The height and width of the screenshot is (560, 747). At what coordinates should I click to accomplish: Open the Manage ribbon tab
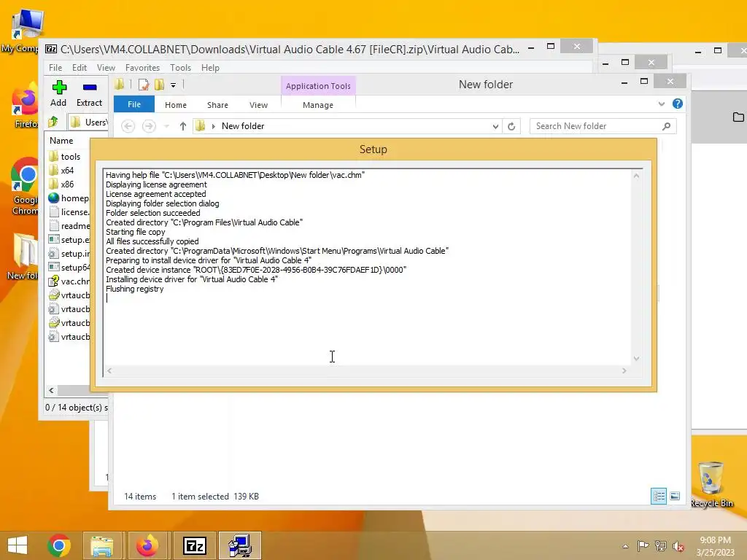pyautogui.click(x=318, y=105)
